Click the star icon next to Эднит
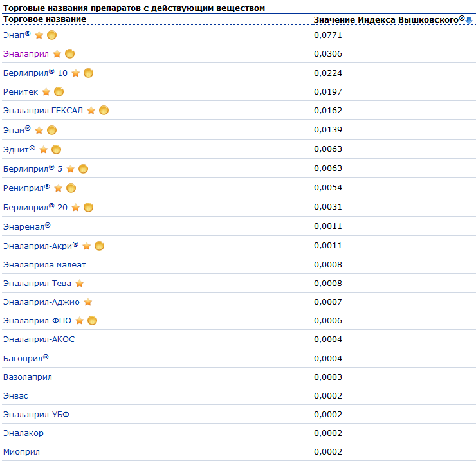The image size is (476, 461). coord(43,150)
